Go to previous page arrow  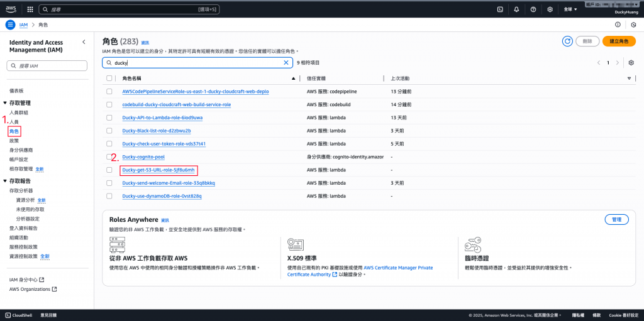[599, 63]
